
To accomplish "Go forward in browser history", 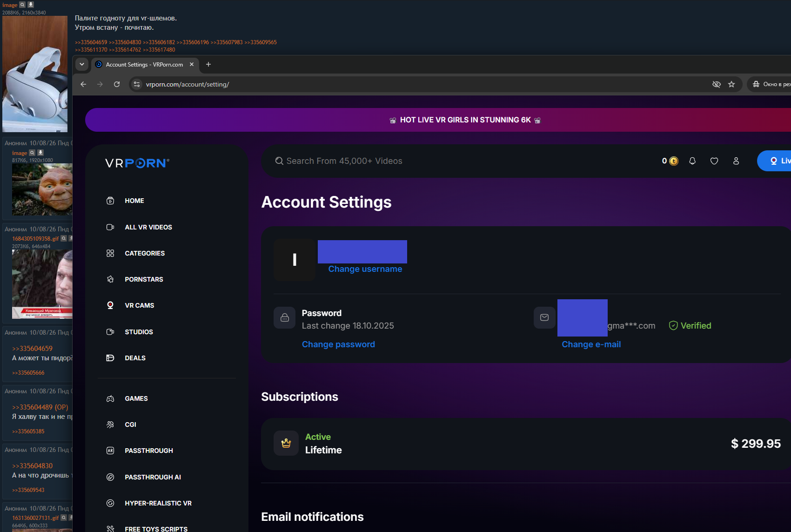I will coord(100,84).
